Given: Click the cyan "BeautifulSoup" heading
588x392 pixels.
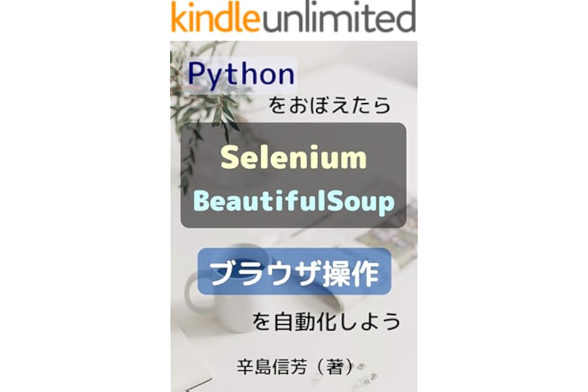Looking at the screenshot, I should click(293, 202).
